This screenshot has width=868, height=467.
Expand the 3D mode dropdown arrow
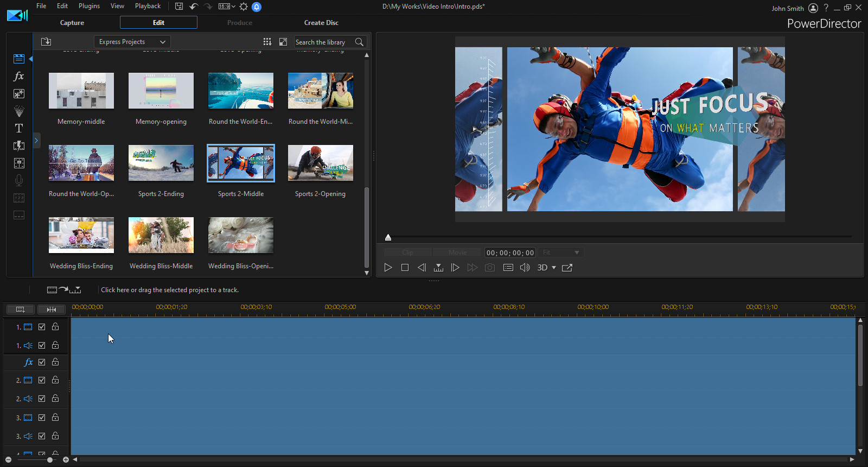tap(554, 268)
